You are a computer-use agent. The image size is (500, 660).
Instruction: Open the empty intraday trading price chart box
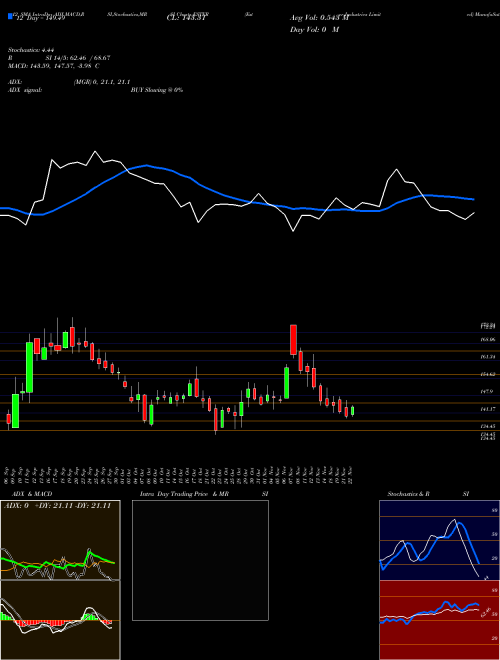pyautogui.click(x=200, y=560)
